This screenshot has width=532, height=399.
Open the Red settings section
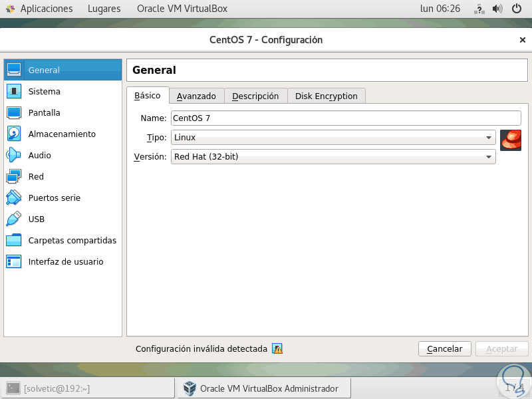(37, 176)
